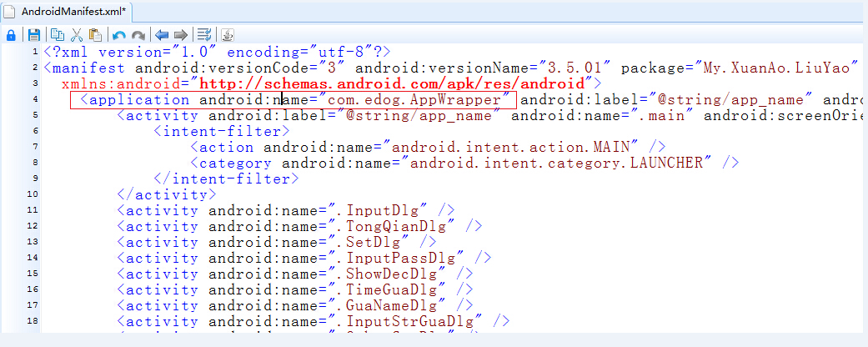Viewport: 868px width, 347px height.
Task: Click the </activity> closing tag on line 10
Action: coord(166,195)
